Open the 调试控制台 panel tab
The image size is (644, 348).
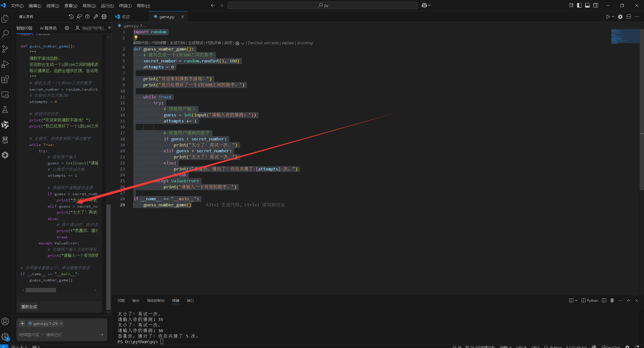[156, 301]
